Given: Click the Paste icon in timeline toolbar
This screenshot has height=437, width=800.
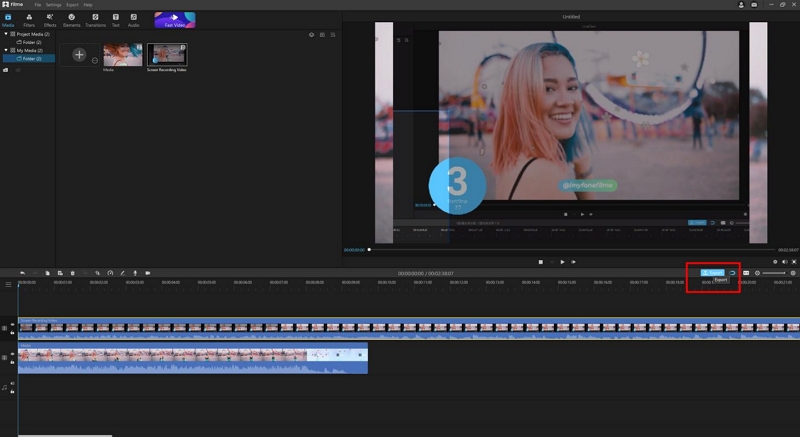Looking at the screenshot, I should [x=60, y=273].
